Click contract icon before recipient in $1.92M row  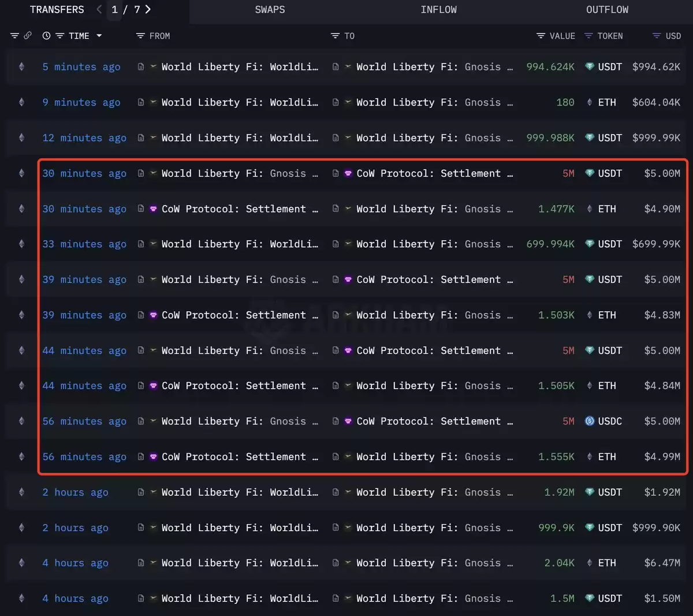[336, 492]
